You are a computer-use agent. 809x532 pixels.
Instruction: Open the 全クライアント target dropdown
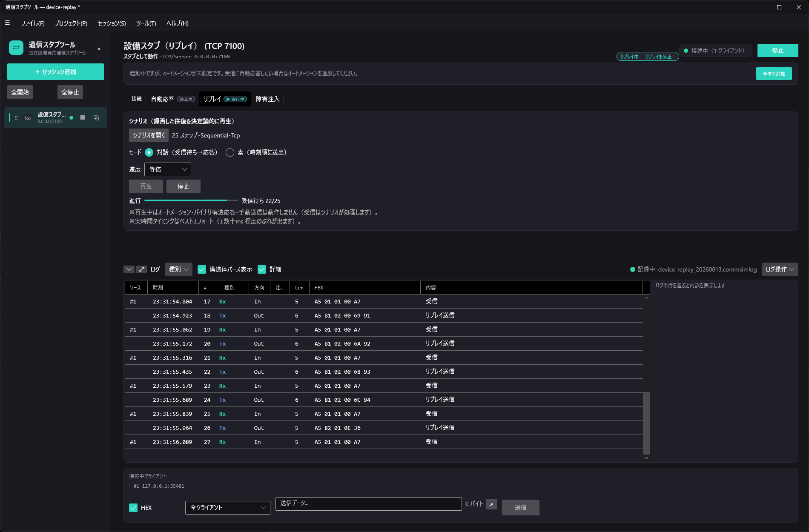tap(228, 508)
